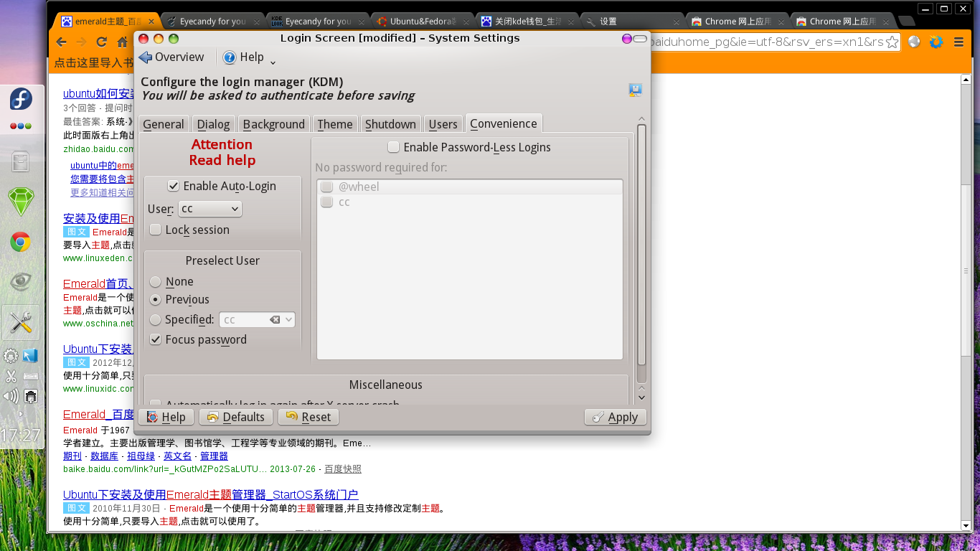980x551 pixels.
Task: Switch to the '关闭kde钱包' Chrome tab
Action: click(x=527, y=22)
